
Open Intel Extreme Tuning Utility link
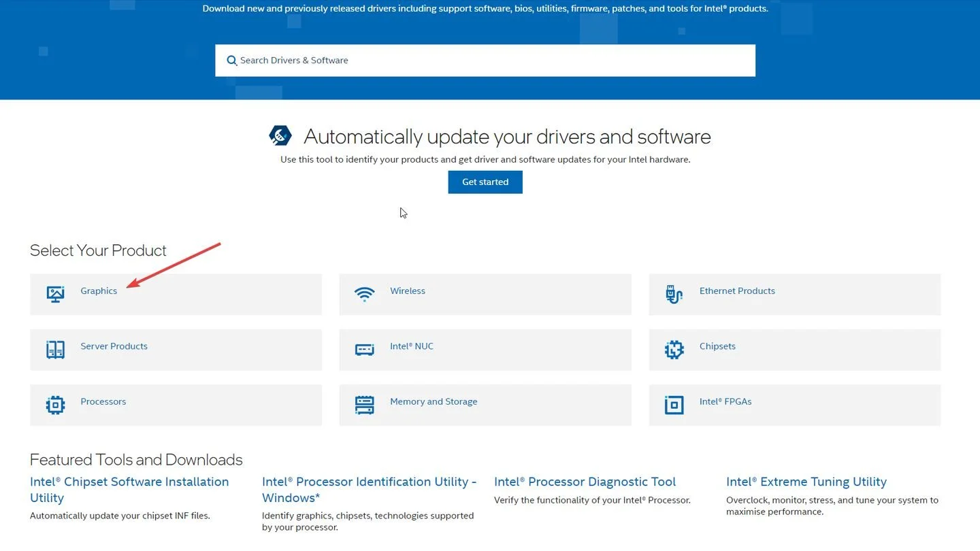[x=806, y=482]
